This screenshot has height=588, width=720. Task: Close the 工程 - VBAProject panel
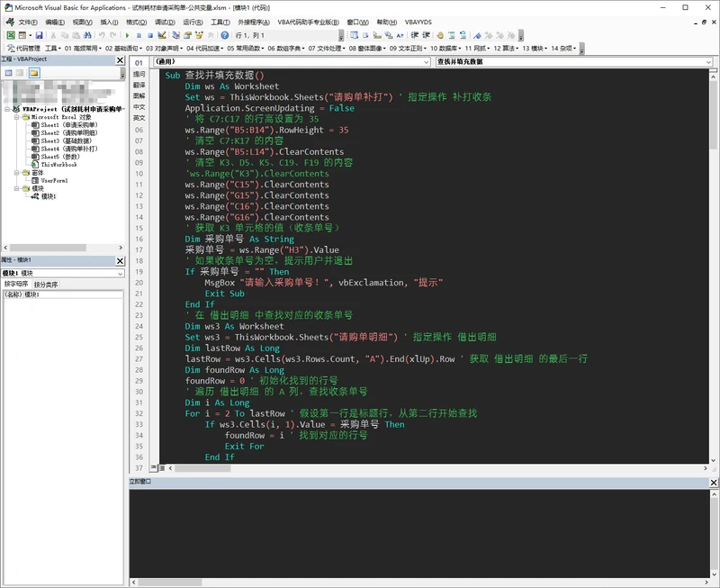pyautogui.click(x=120, y=60)
